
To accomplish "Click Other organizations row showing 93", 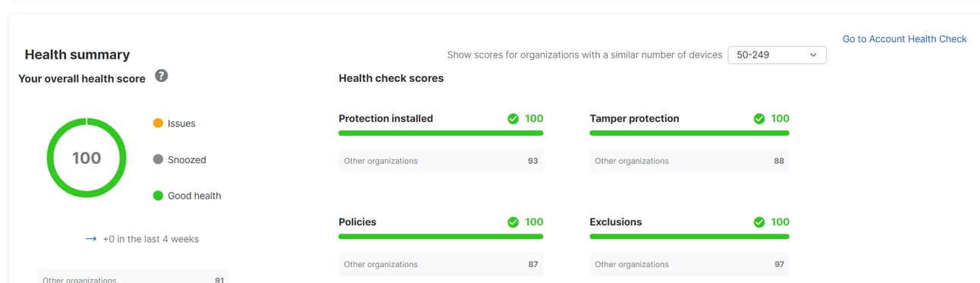I will (441, 161).
